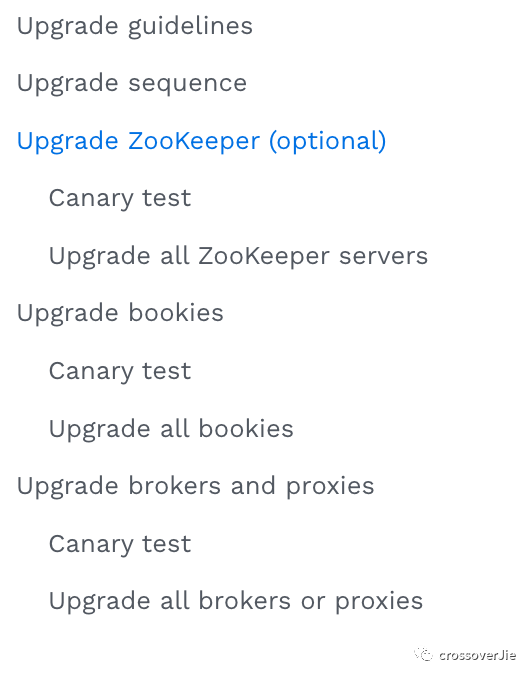Click "ZooKeeper" in the active blue heading
Image resolution: width=532 pixels, height=676 pixels.
(194, 141)
